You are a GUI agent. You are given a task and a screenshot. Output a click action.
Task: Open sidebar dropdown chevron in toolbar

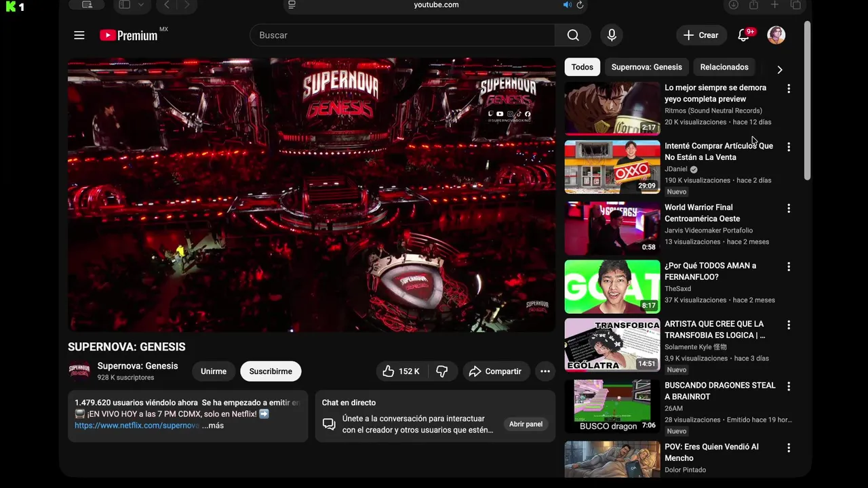[141, 5]
